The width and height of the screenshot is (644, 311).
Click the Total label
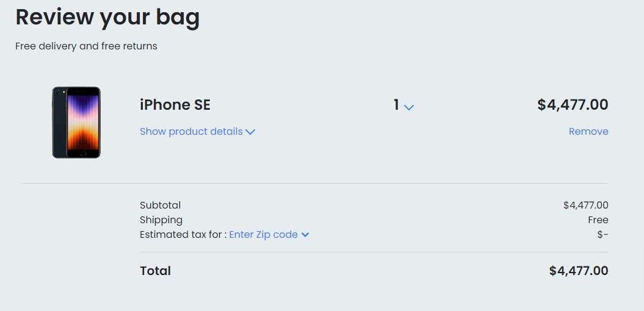155,271
